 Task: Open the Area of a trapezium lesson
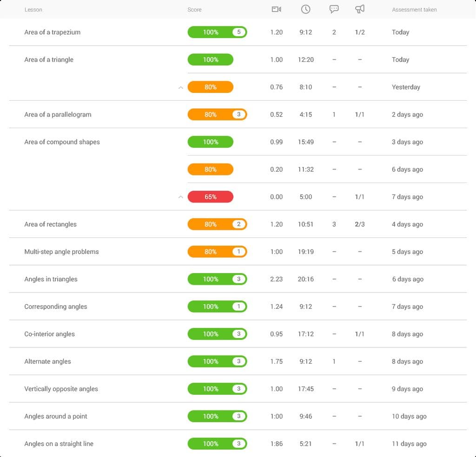[x=53, y=32]
